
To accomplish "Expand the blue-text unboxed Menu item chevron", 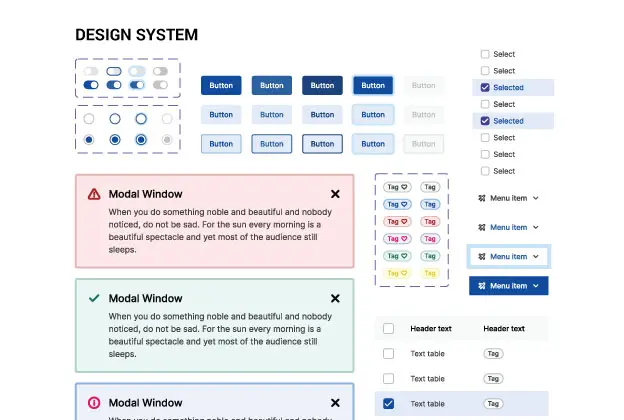I will point(536,227).
